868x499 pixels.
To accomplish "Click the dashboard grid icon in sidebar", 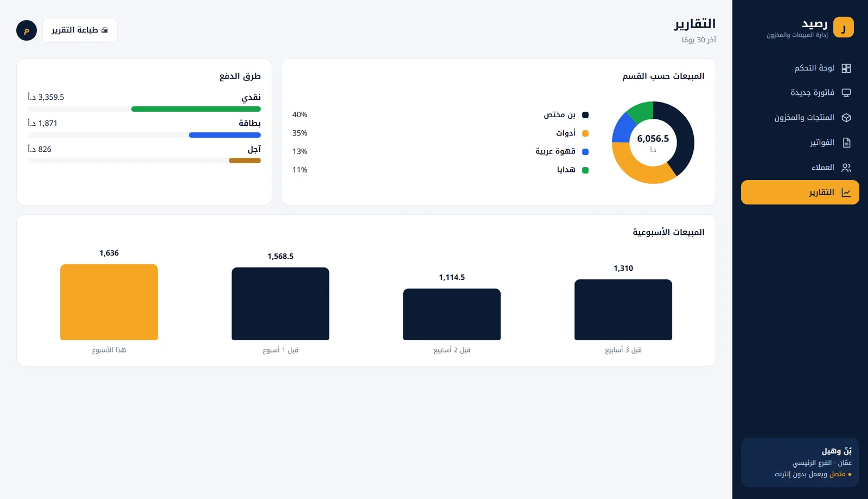I will [846, 68].
